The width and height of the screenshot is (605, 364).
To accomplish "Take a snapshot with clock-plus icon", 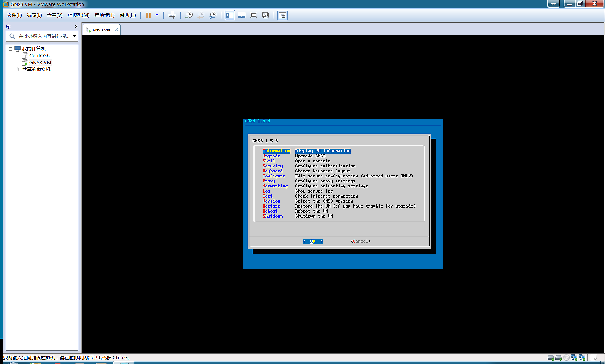I will point(189,15).
